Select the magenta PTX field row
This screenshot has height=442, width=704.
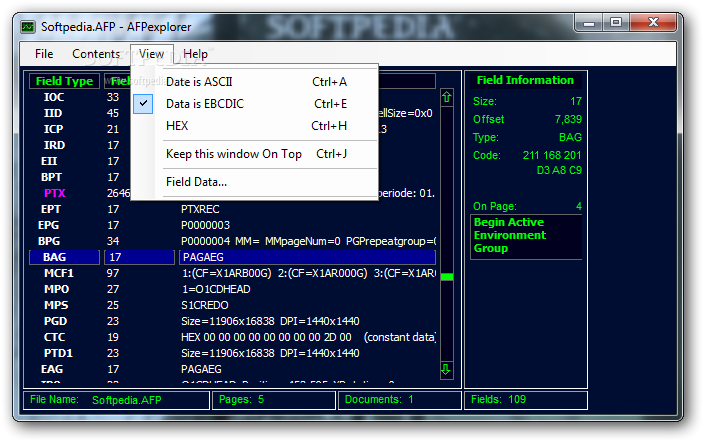[232, 193]
